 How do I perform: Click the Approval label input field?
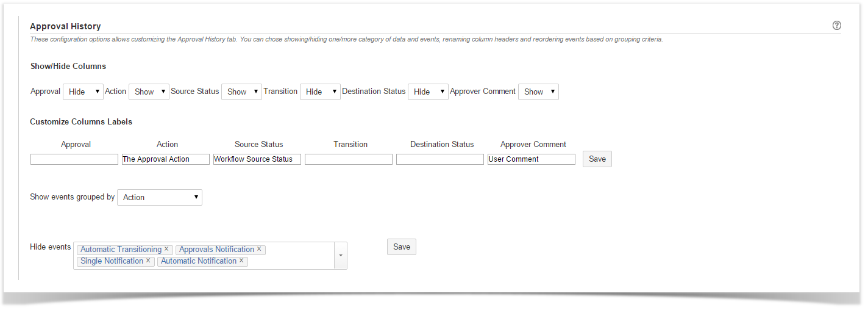74,159
